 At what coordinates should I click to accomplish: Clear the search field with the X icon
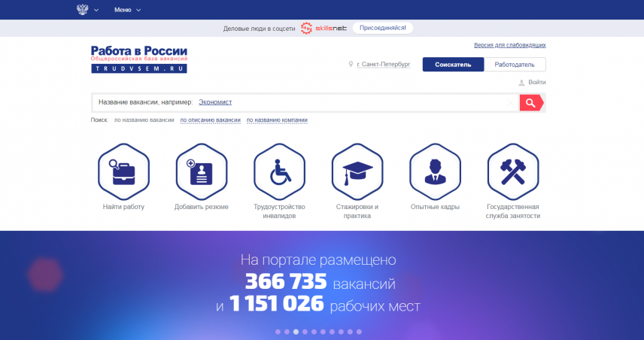coord(510,102)
